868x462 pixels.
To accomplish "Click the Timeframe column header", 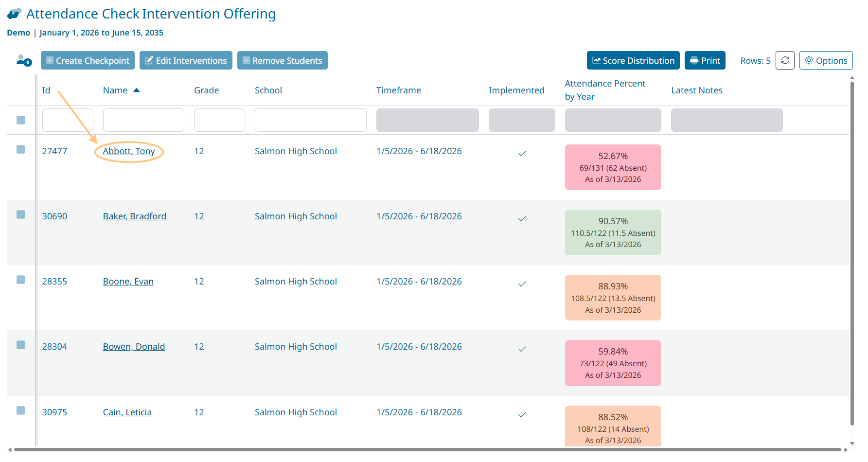I will pyautogui.click(x=398, y=90).
